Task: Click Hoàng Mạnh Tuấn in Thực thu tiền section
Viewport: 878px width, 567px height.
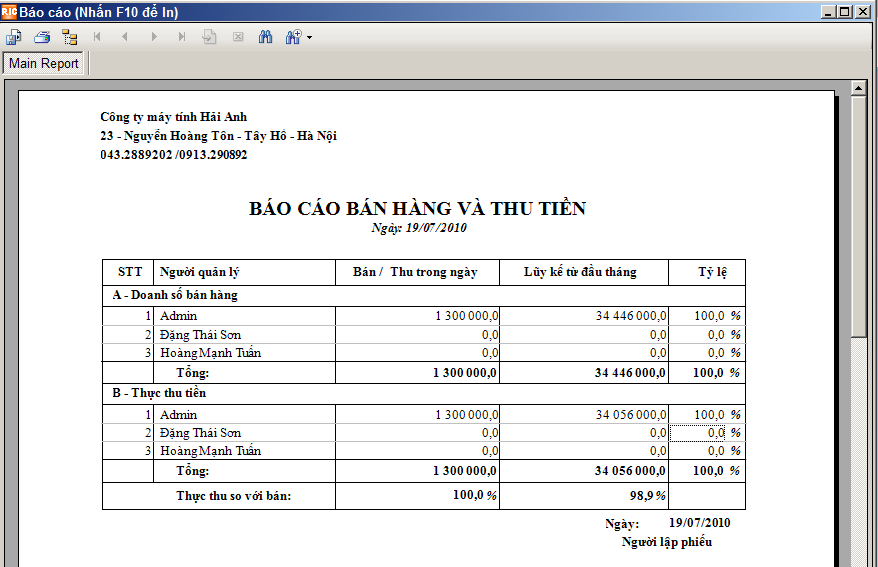Action: (211, 451)
